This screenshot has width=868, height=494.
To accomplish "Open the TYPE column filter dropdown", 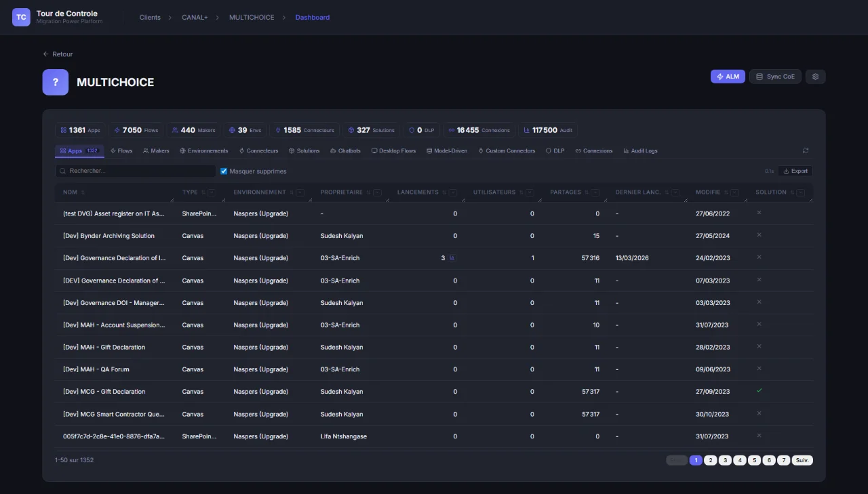I will point(212,192).
